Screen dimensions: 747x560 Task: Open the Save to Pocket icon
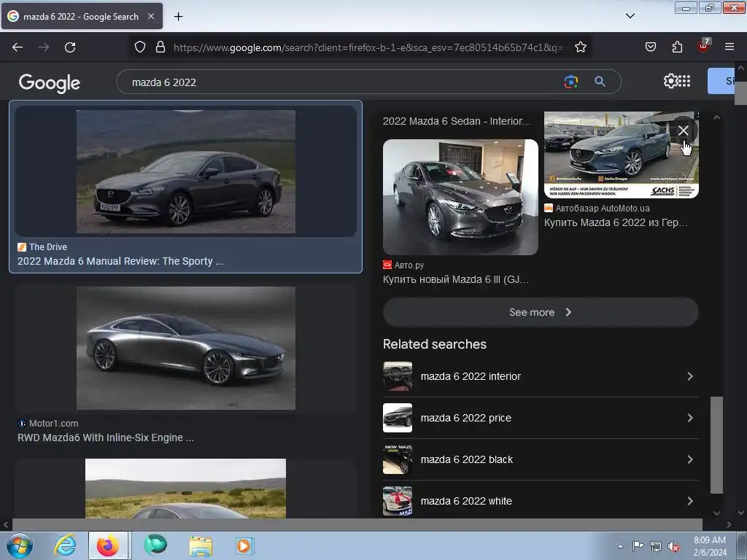coord(650,47)
